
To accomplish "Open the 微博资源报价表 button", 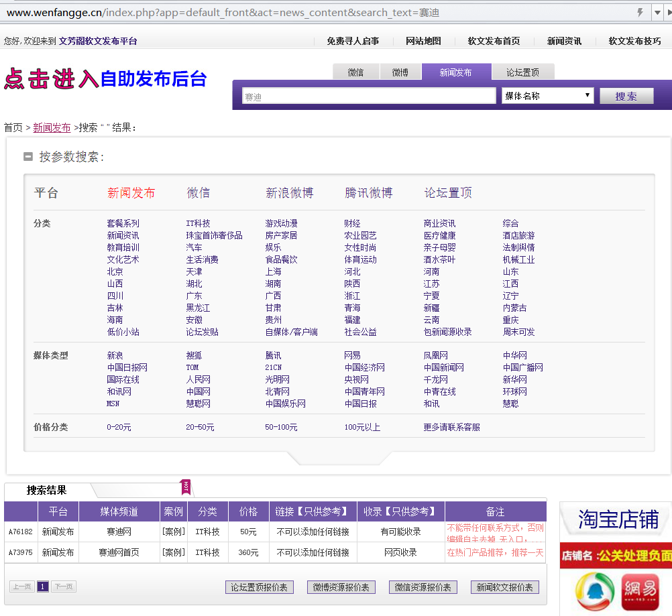I will pyautogui.click(x=341, y=587).
